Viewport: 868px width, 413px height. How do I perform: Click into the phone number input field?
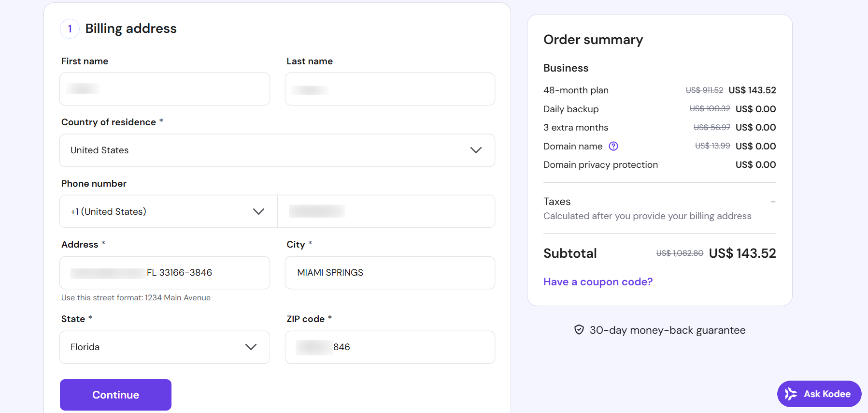pos(386,211)
